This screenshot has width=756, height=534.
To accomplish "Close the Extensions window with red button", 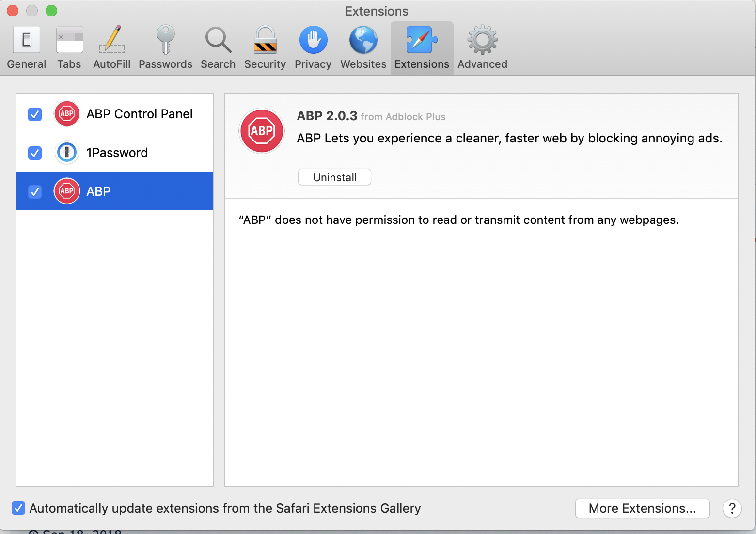I will tap(13, 10).
